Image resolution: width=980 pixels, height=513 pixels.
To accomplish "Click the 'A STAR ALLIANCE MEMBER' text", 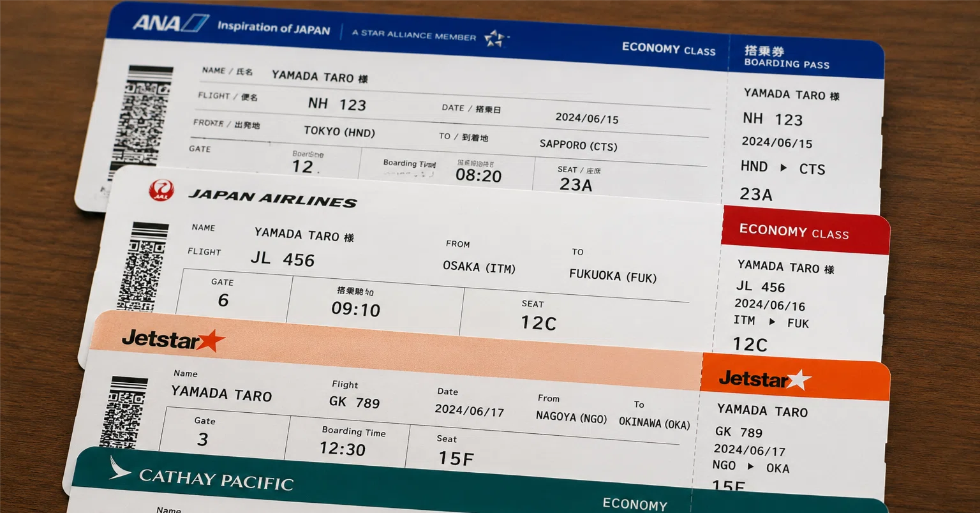I will coord(414,35).
